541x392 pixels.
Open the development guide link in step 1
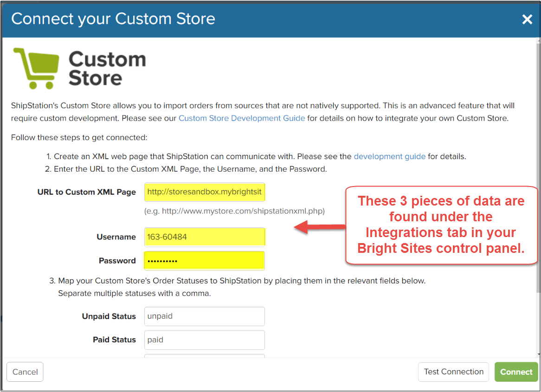(x=389, y=156)
